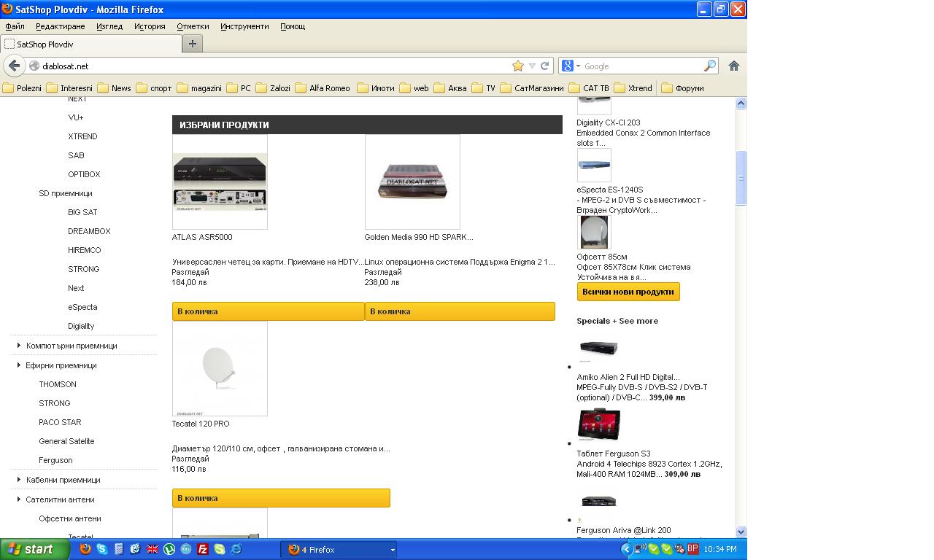Open the Zalozi bookmarks folder
Image resolution: width=934 pixels, height=560 pixels.
click(x=273, y=88)
